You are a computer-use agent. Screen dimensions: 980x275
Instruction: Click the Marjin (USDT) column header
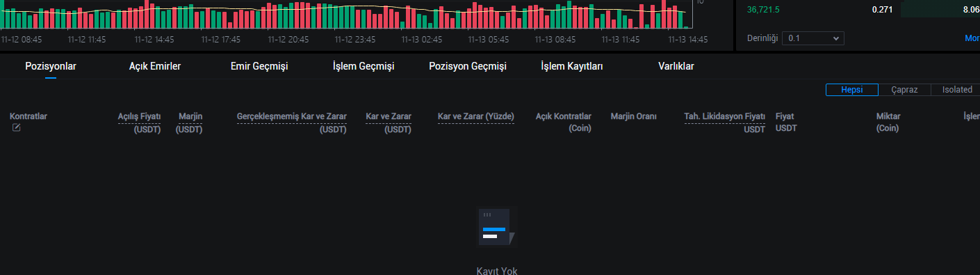tap(189, 123)
